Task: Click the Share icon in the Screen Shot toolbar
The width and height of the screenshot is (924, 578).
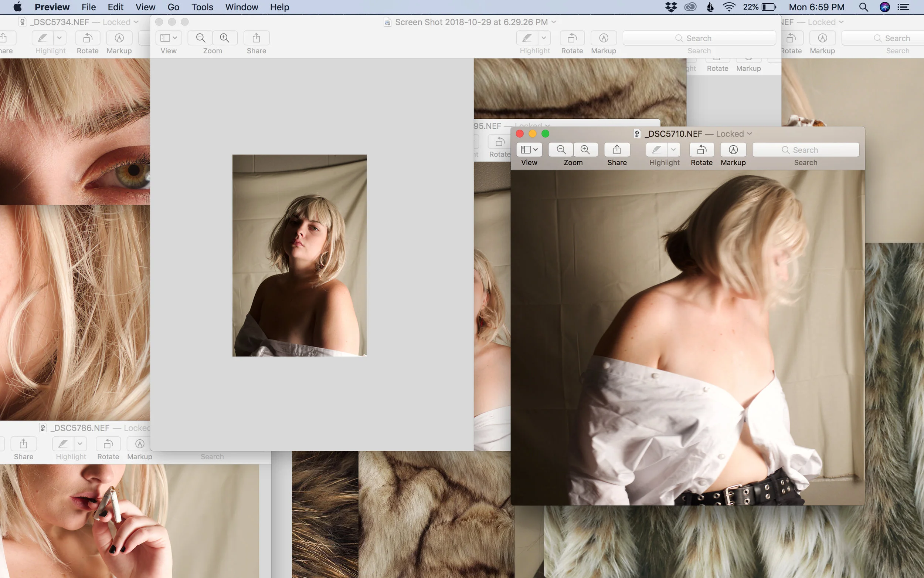Action: pyautogui.click(x=256, y=38)
